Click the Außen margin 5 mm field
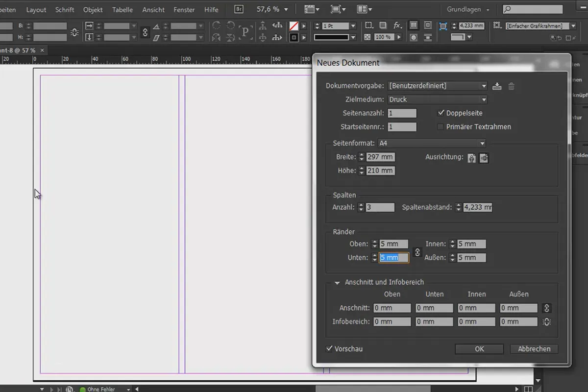588x392 pixels. click(471, 258)
